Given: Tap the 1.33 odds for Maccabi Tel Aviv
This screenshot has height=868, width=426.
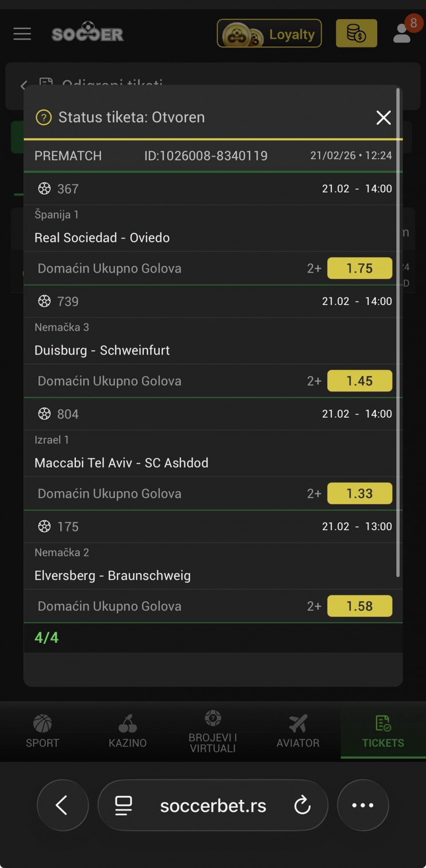Looking at the screenshot, I should pyautogui.click(x=359, y=493).
